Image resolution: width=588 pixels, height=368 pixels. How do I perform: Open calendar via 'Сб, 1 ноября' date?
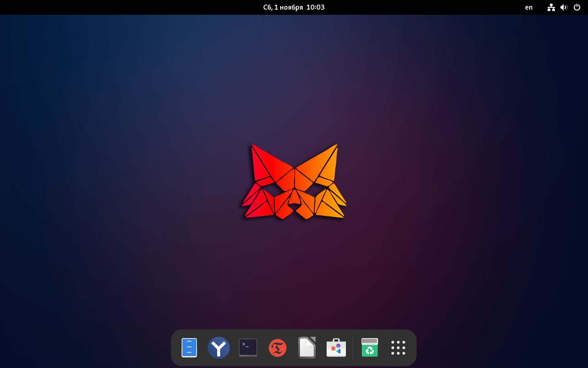pos(283,7)
